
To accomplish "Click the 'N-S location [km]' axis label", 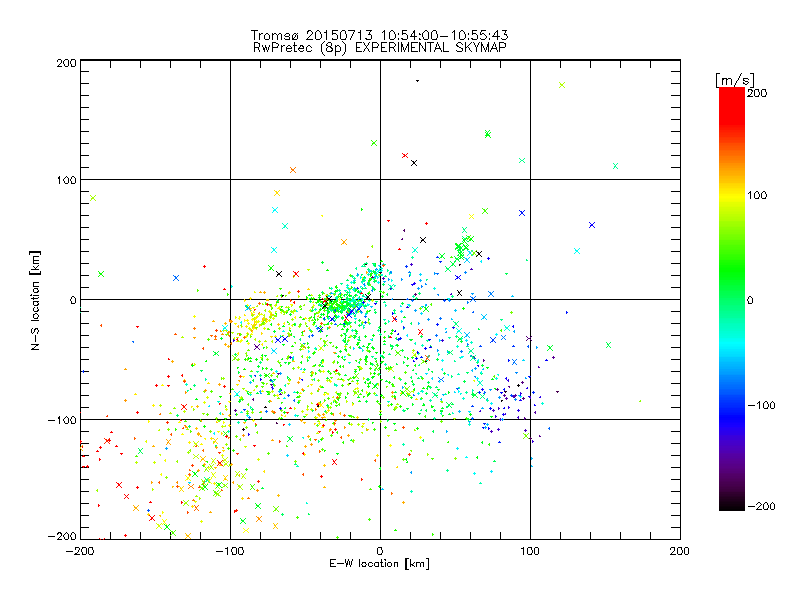I will [35, 300].
